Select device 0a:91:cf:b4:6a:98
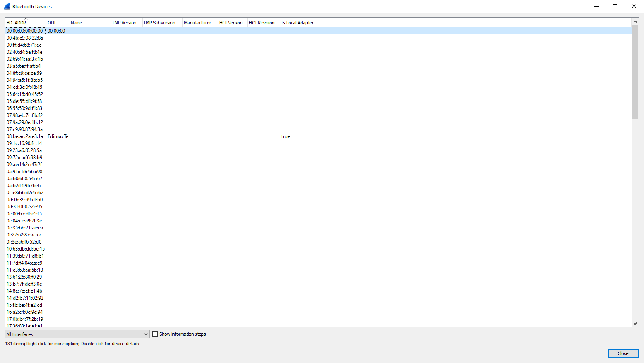This screenshot has width=644, height=363. [24, 172]
